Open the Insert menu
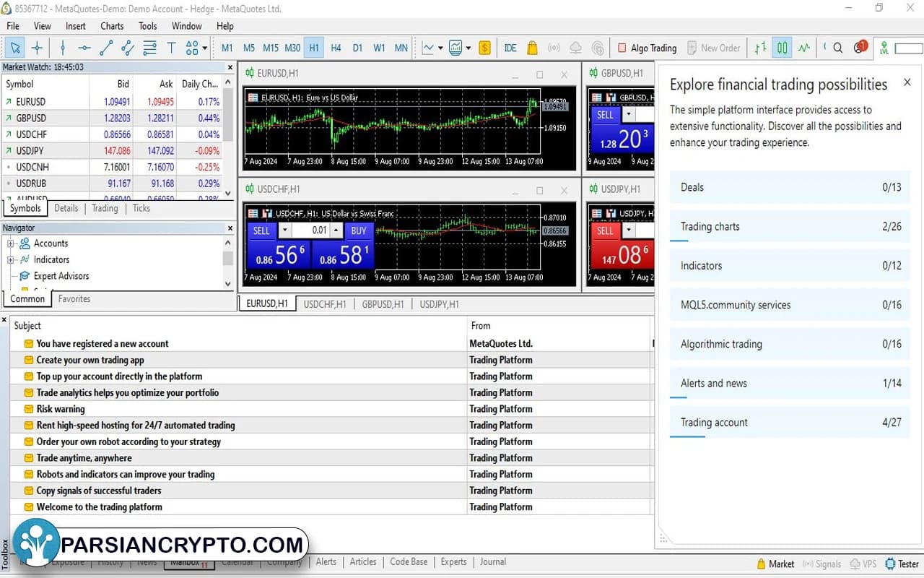The image size is (924, 578). click(76, 26)
